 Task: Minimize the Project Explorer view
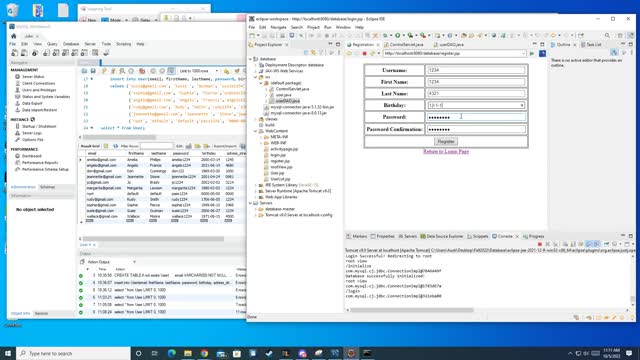click(330, 44)
